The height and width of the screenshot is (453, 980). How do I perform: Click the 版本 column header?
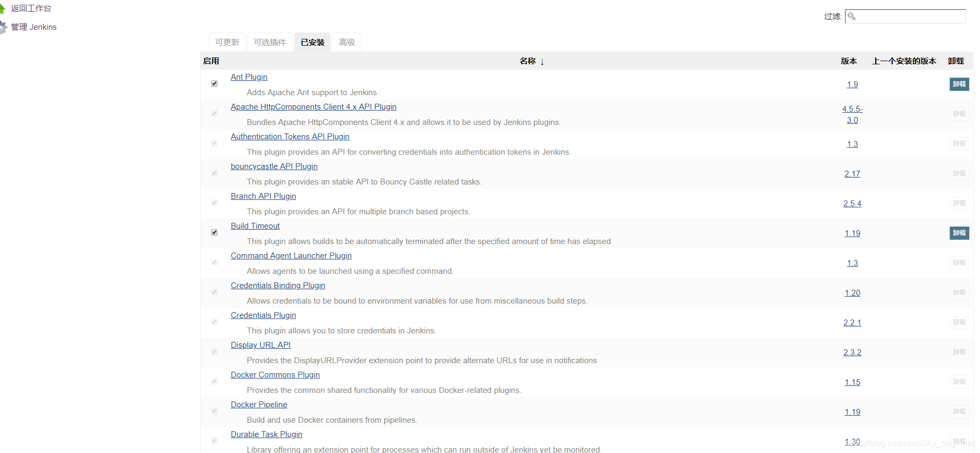point(849,61)
